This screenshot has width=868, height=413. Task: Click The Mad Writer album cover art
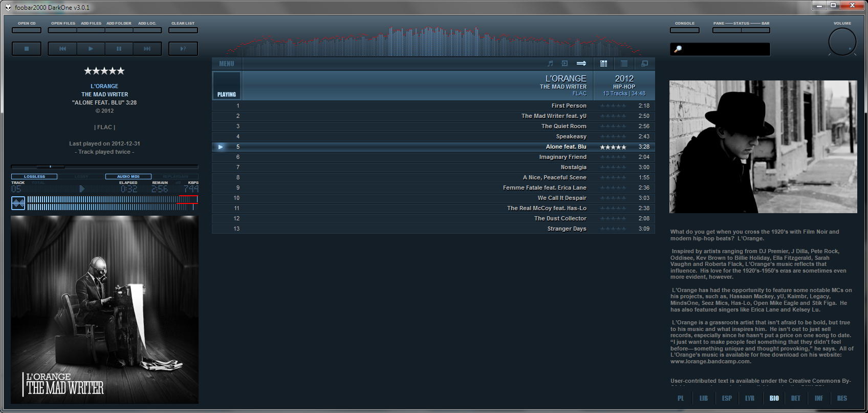pyautogui.click(x=104, y=309)
